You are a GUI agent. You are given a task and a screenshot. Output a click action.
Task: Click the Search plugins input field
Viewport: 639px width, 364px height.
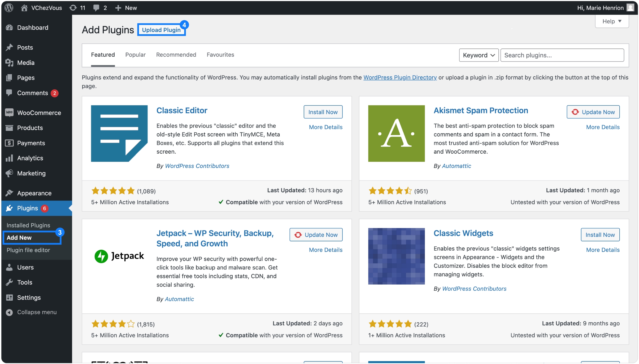coord(562,55)
